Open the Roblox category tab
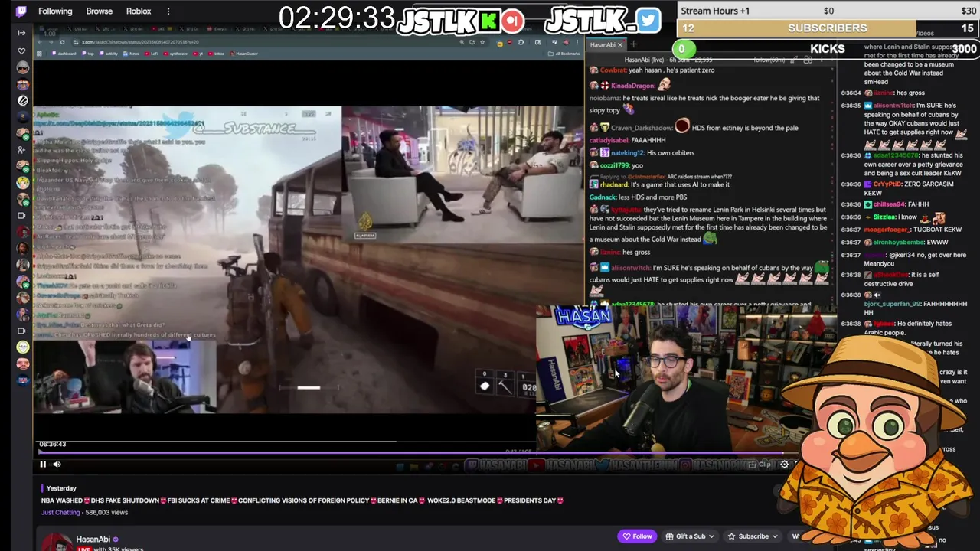980x551 pixels. coord(139,11)
